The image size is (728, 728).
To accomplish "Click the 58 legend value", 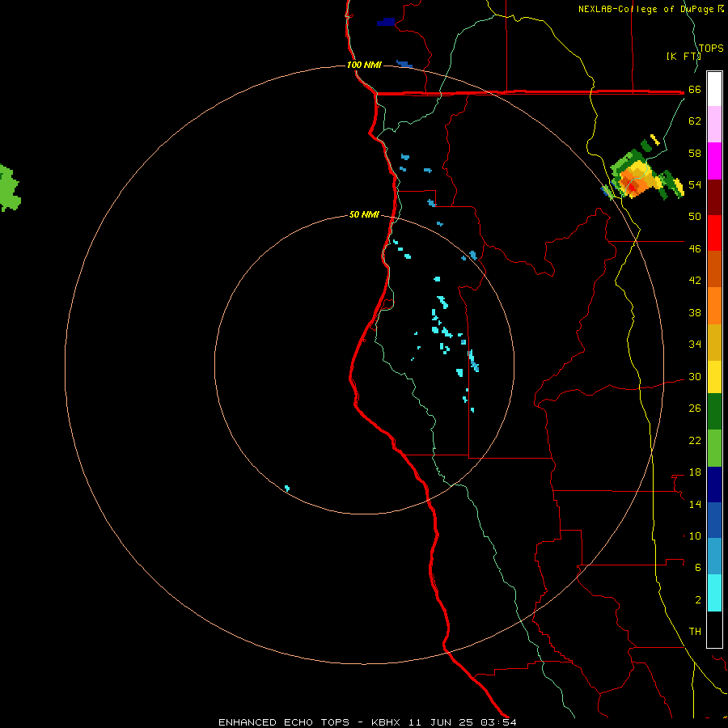I will [695, 153].
